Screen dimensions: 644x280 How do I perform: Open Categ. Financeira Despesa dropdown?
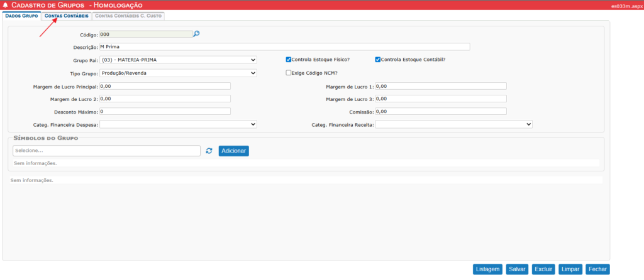(x=178, y=124)
